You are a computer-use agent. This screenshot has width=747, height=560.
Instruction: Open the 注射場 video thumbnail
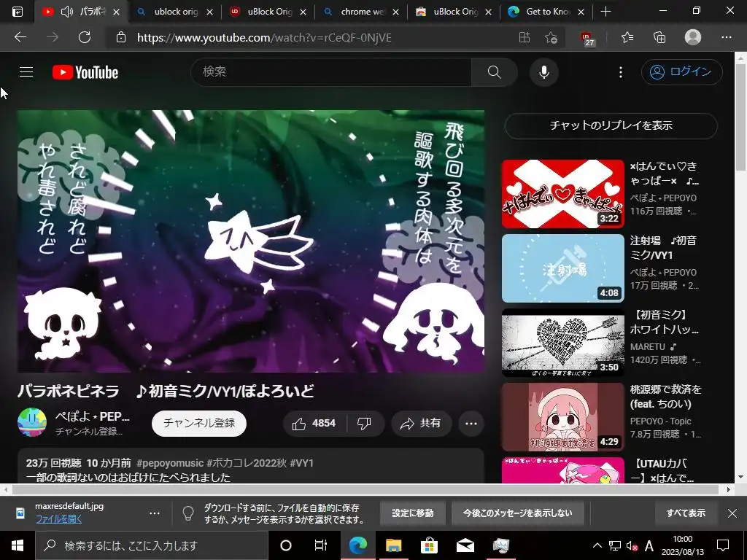click(x=562, y=268)
